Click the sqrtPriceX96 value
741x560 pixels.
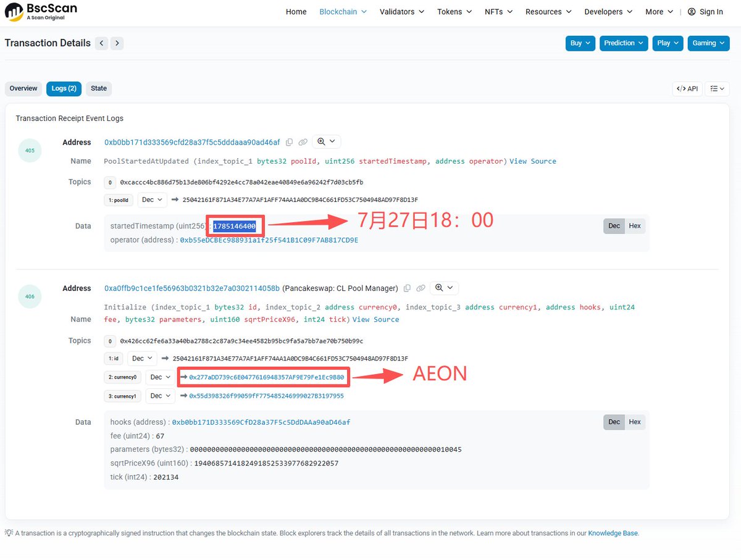266,464
